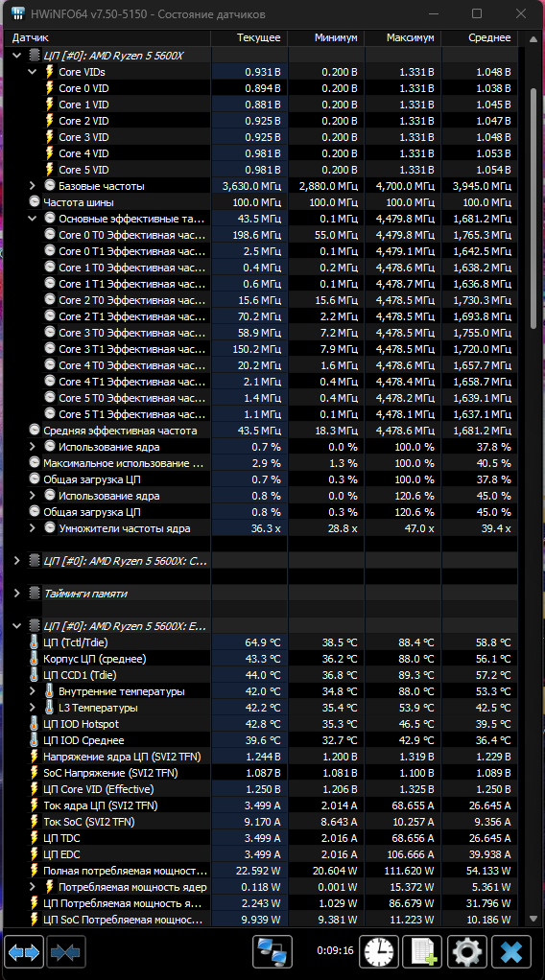Click the clock icon of Частота шины

tap(35, 202)
